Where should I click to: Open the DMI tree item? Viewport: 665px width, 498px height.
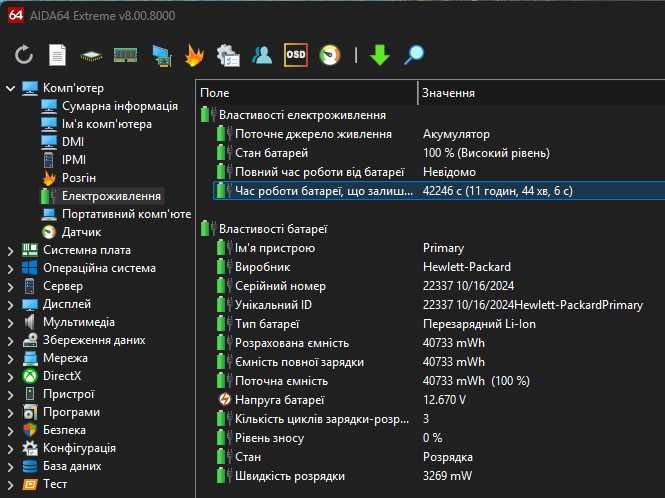click(73, 142)
